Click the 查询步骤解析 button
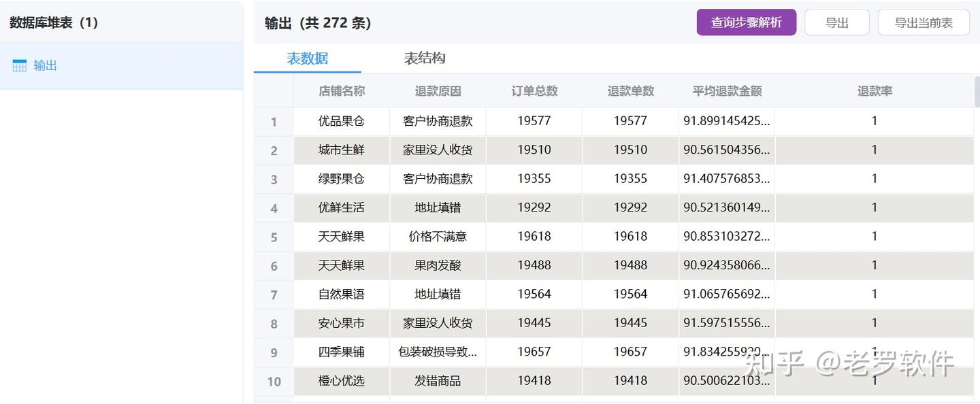Image resolution: width=980 pixels, height=404 pixels. [747, 22]
